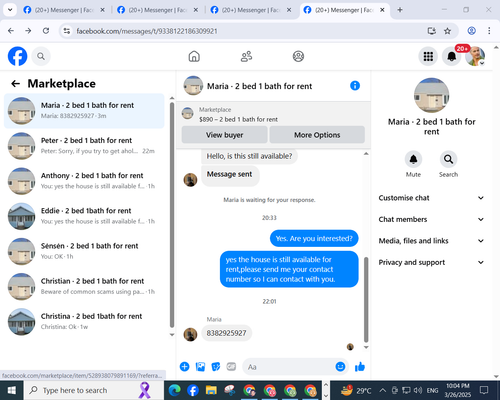
Task: Open the Chrome profile icon
Action: click(471, 31)
